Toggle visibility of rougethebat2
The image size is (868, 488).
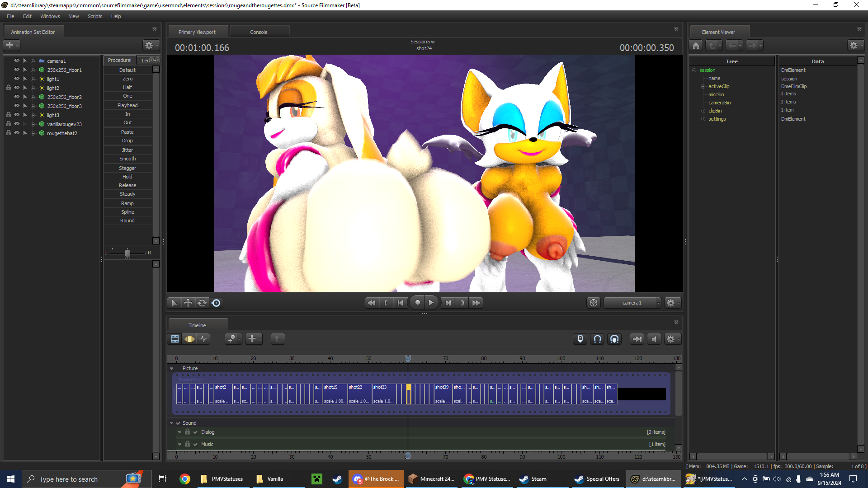(17, 133)
